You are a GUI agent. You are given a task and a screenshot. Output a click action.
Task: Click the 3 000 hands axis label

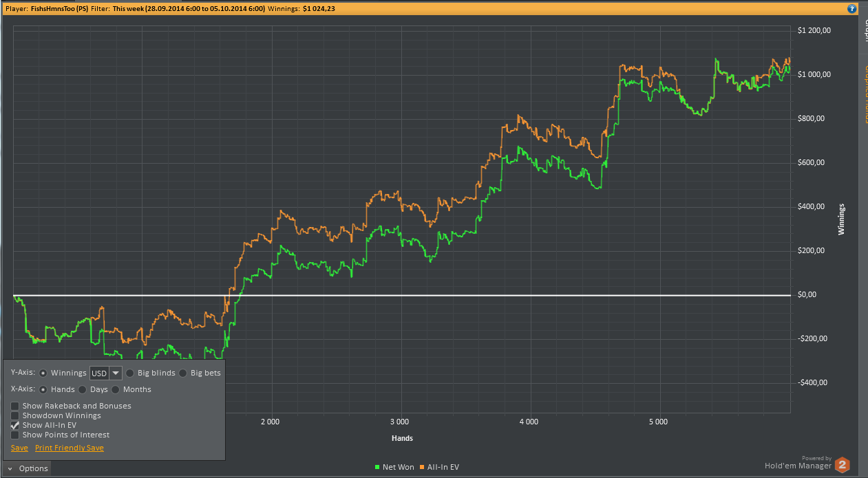(399, 421)
